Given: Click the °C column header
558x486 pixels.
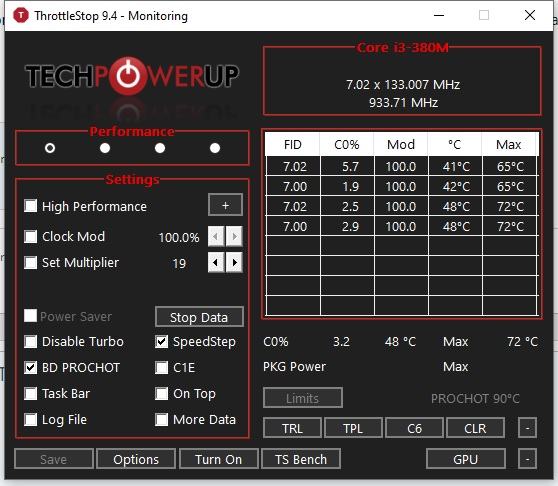Looking at the screenshot, I should (x=455, y=144).
